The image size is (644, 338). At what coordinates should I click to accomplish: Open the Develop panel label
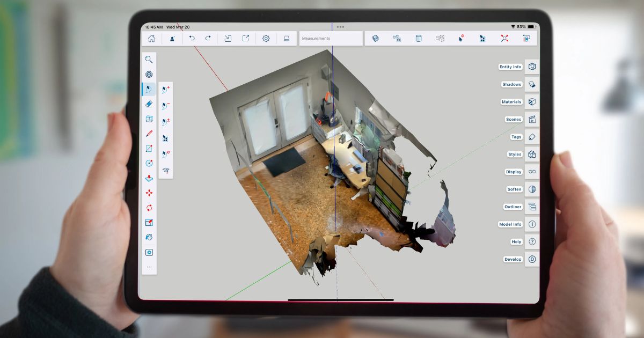(513, 259)
